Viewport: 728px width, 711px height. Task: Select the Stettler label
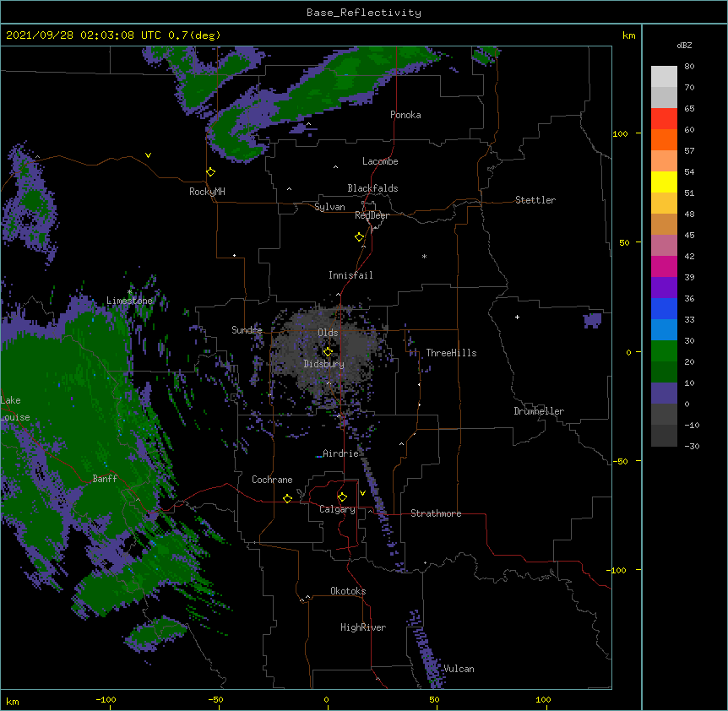[x=535, y=200]
